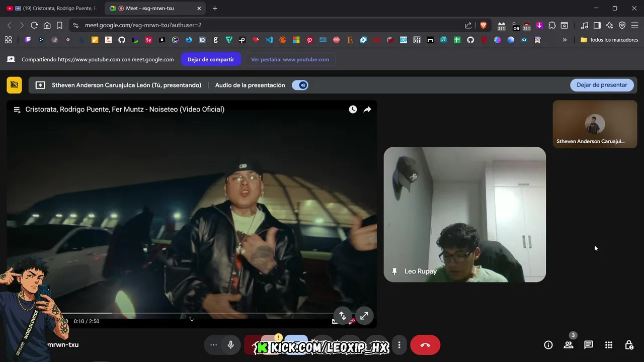Click the YouTube 'Watch later' clock icon
This screenshot has height=362, width=644.
(x=353, y=109)
